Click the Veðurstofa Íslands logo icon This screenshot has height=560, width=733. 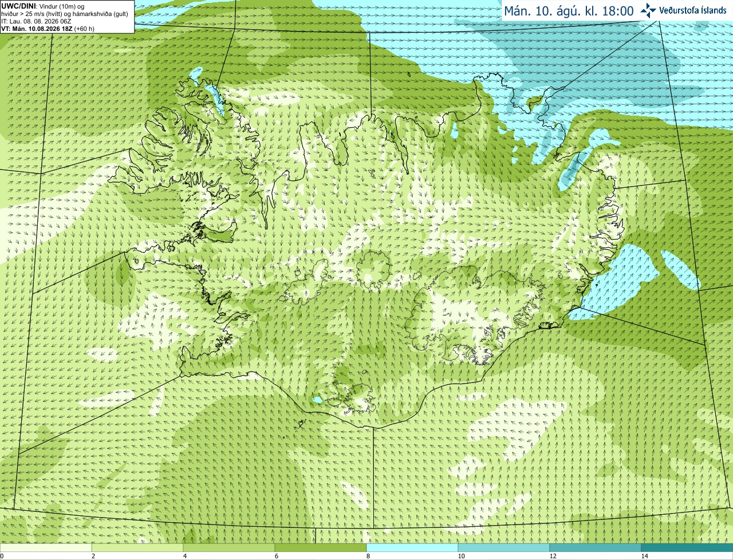648,10
